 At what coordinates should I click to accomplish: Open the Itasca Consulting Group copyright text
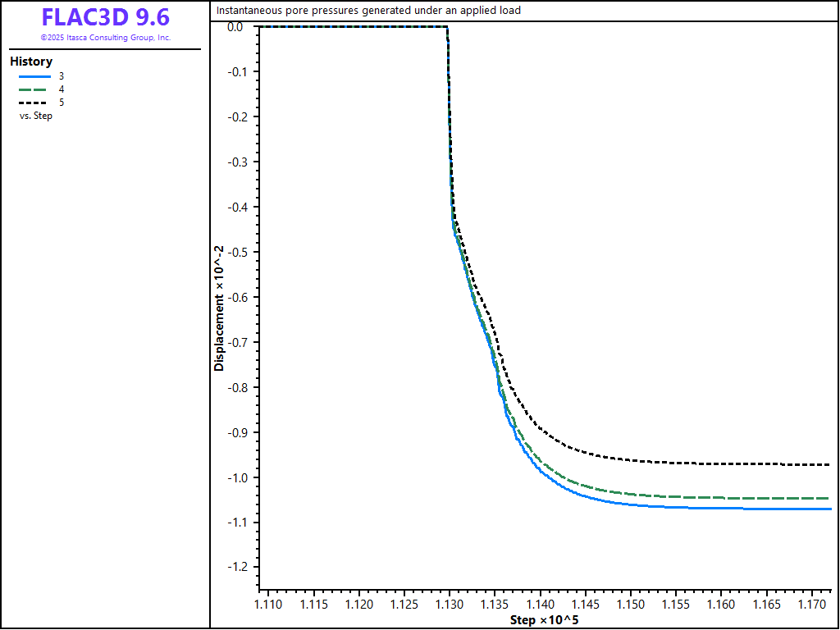[x=105, y=38]
